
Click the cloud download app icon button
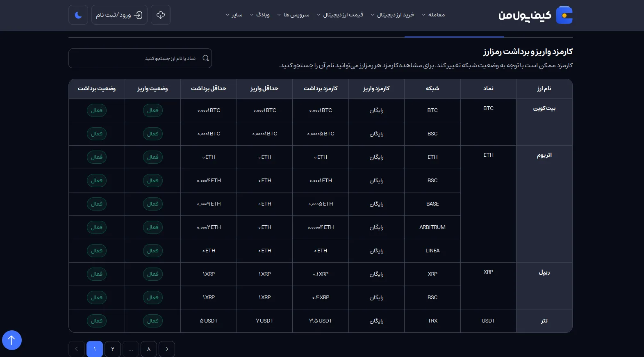point(161,15)
